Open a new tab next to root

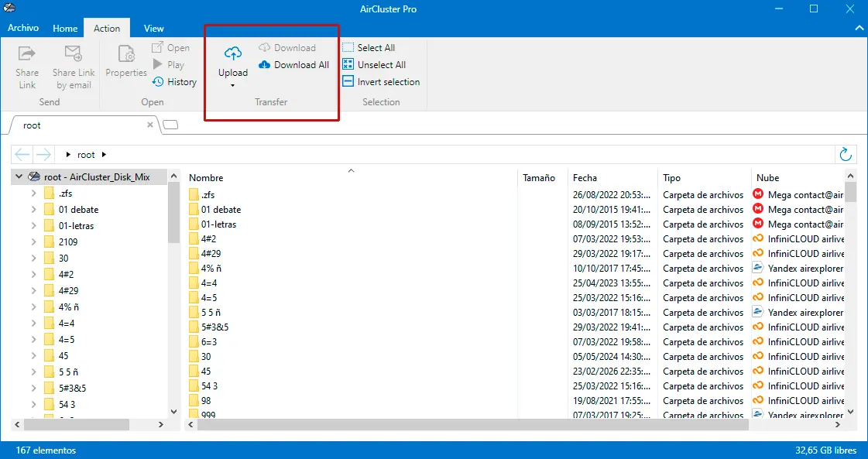(171, 125)
